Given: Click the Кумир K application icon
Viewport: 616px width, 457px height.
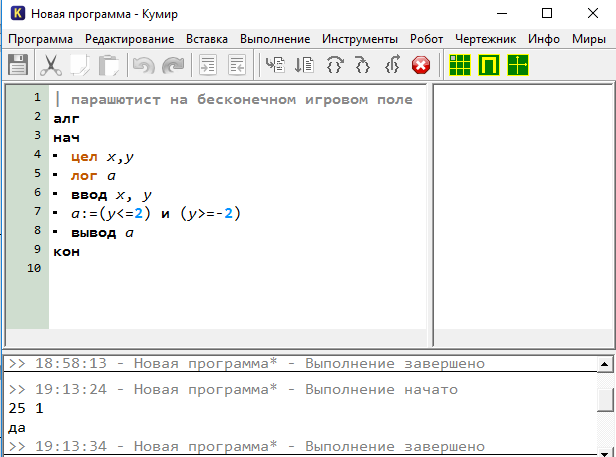Looking at the screenshot, I should 18,13.
